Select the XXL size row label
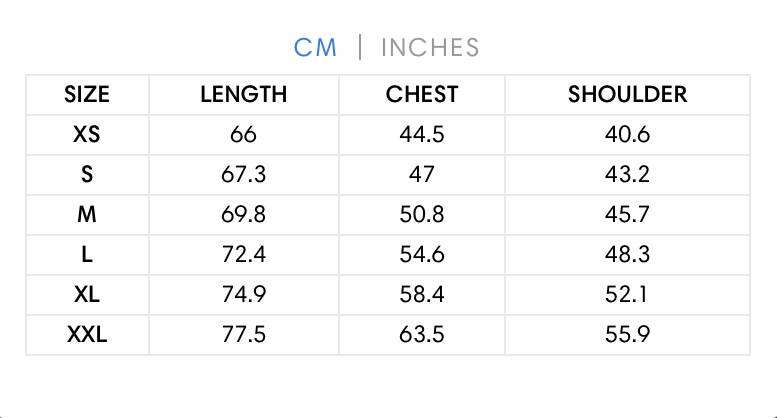The height and width of the screenshot is (418, 777). click(x=87, y=335)
